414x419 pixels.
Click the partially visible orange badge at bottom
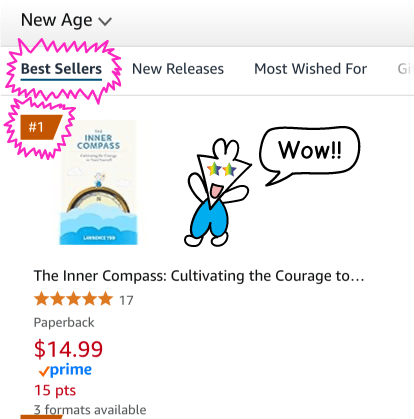[x=41, y=417]
